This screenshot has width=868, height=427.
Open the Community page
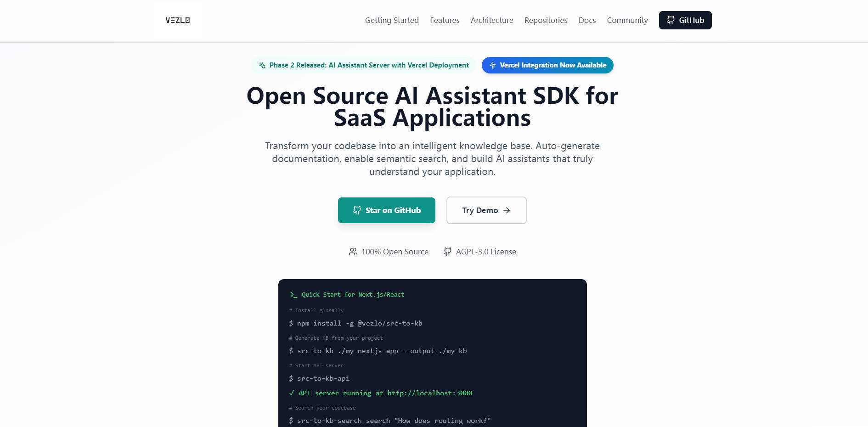[627, 20]
